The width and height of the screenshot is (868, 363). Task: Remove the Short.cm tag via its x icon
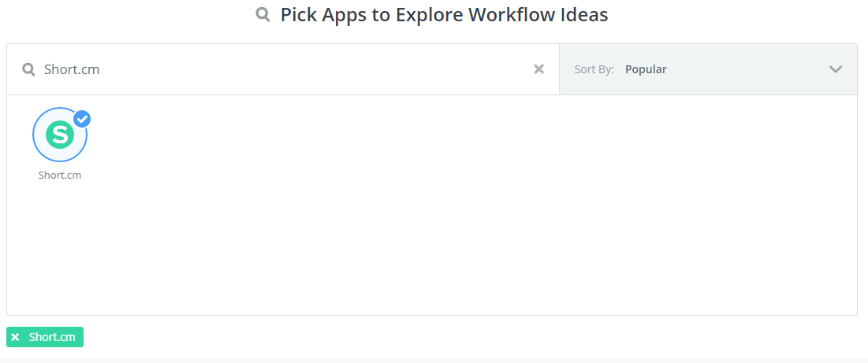click(16, 337)
